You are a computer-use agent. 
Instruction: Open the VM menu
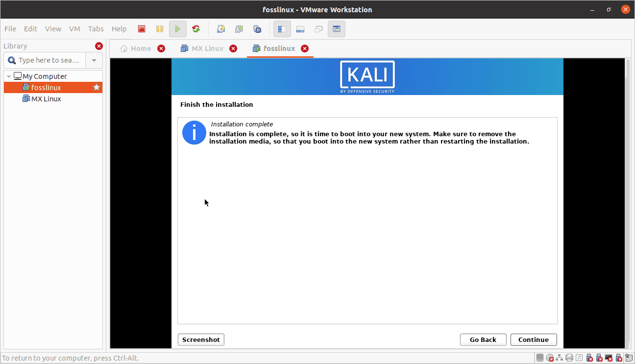click(x=74, y=29)
